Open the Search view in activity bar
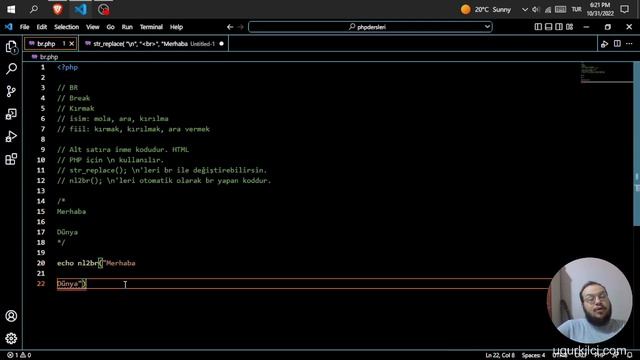 coord(11,69)
